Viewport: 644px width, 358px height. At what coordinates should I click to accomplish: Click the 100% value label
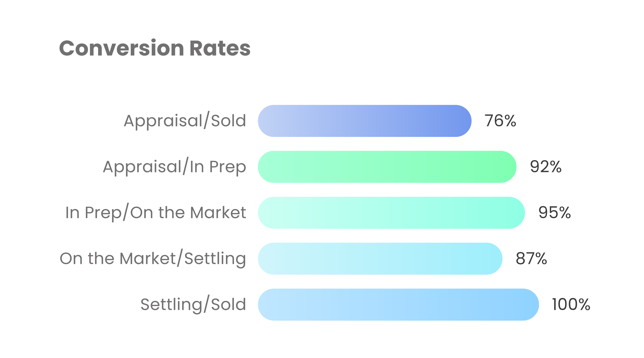tap(571, 305)
